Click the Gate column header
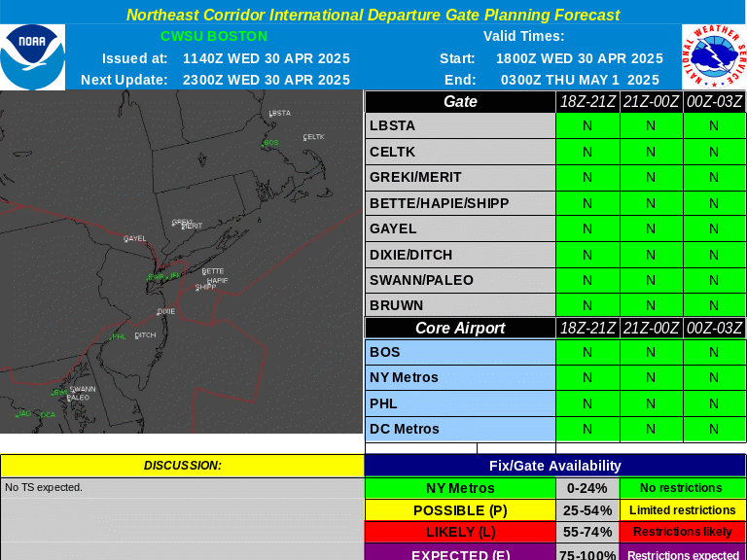Viewport: 747px width, 560px height. 460,101
